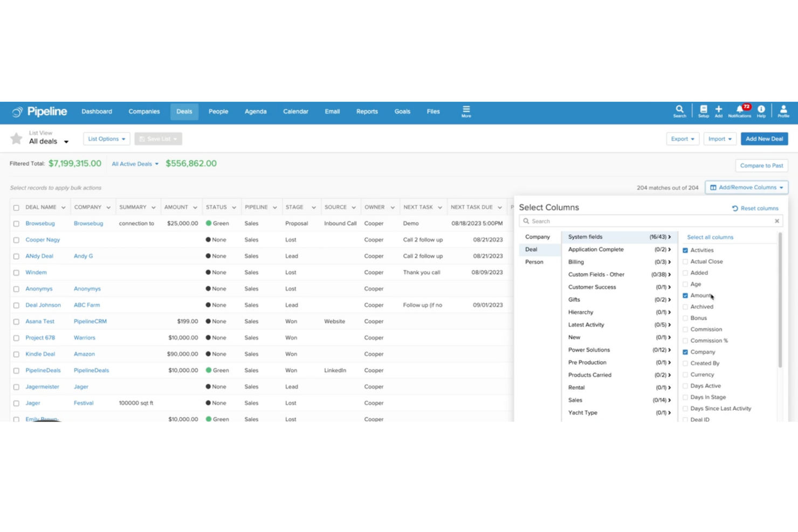Open the Help icon

(x=761, y=112)
